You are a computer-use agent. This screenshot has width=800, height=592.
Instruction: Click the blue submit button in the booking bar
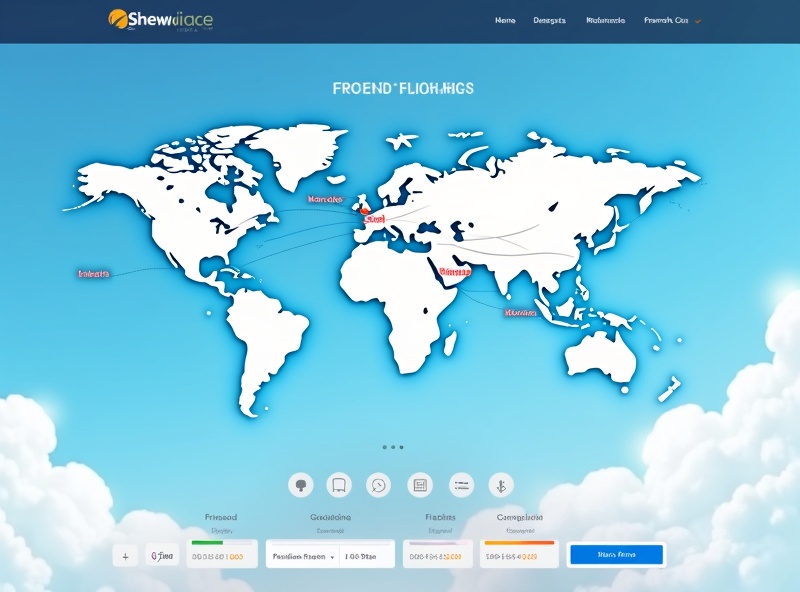click(619, 553)
